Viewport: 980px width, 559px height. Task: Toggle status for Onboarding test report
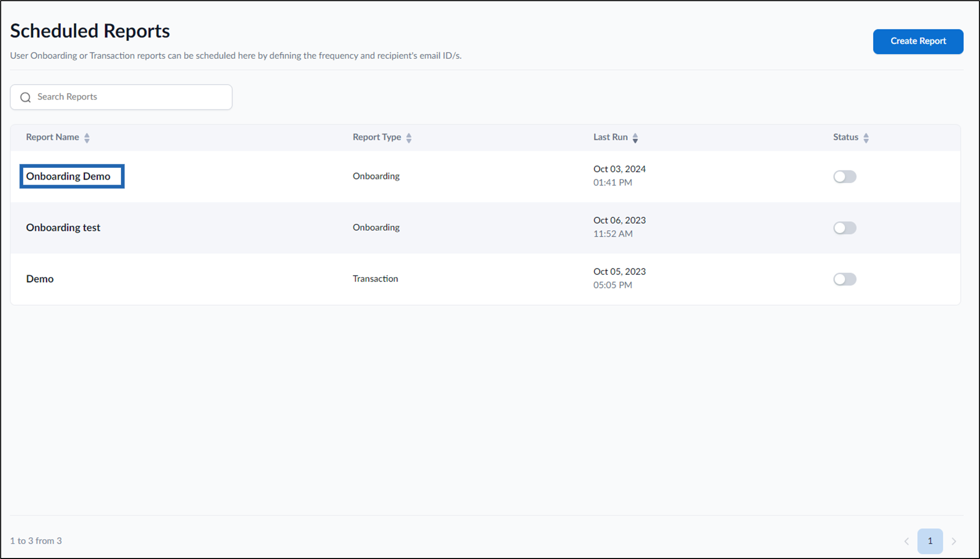pyautogui.click(x=845, y=228)
